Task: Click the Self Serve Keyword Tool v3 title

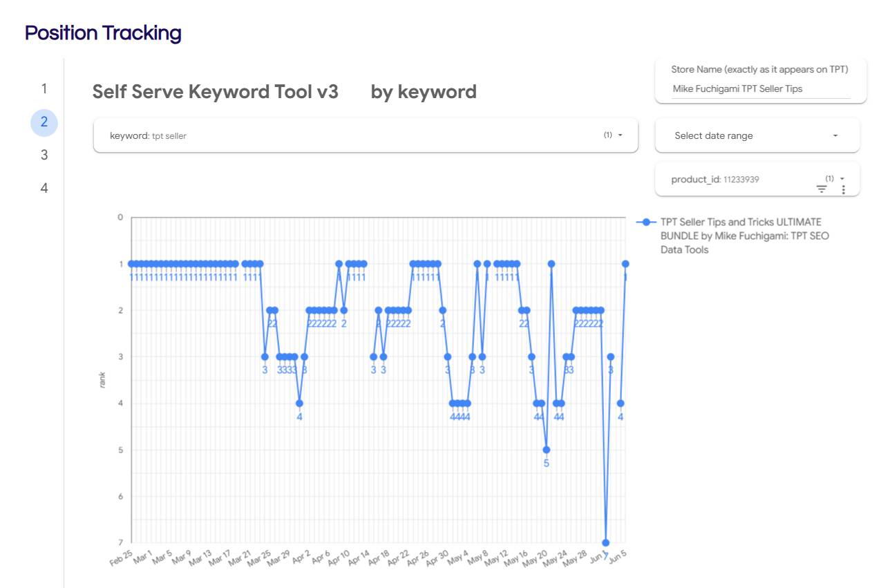Action: tap(216, 92)
